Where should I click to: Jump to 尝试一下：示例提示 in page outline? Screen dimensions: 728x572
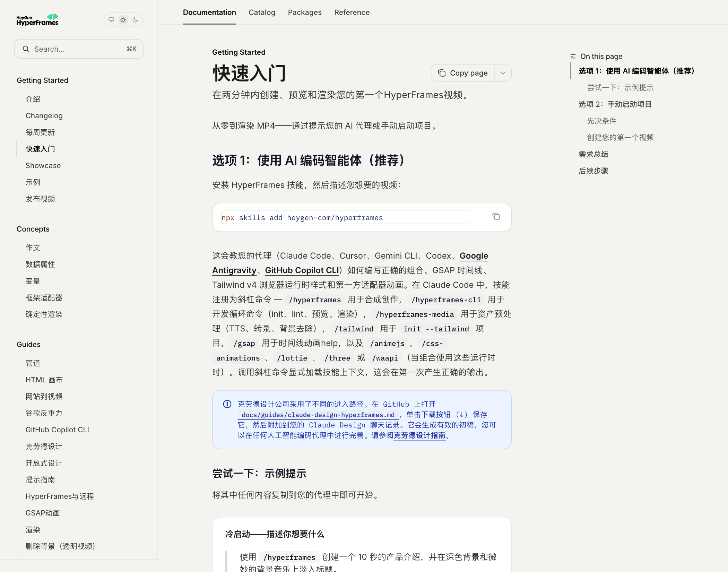point(620,88)
